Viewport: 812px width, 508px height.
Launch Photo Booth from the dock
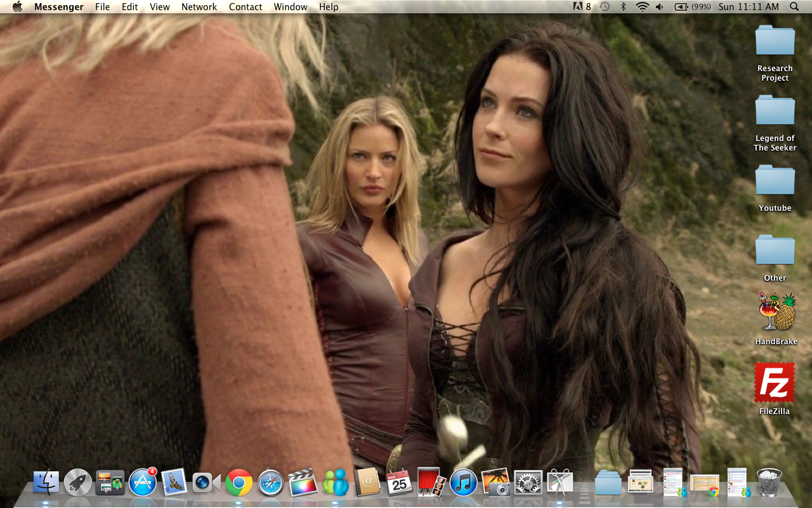431,483
